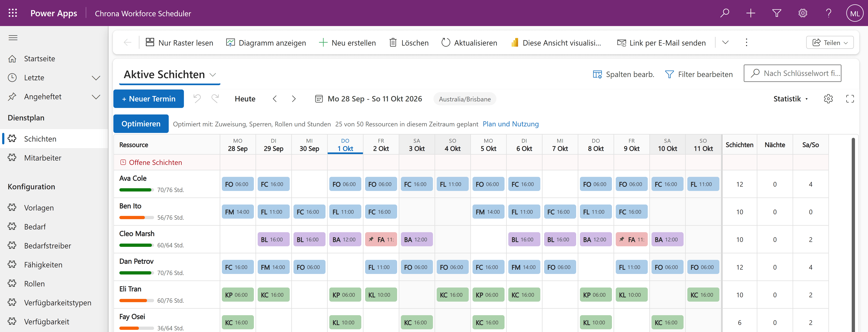Click Nur Raster lesen in the command bar
The width and height of the screenshot is (868, 332).
[x=179, y=42]
